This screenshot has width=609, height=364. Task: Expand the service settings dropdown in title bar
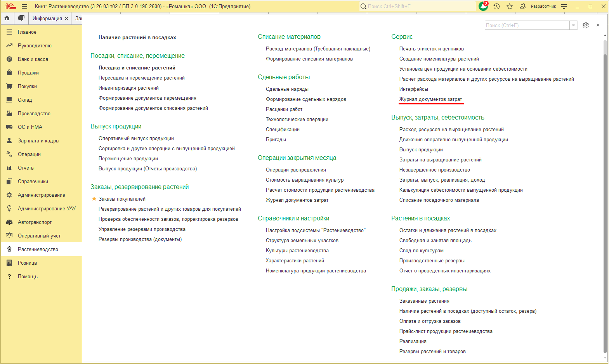tap(564, 7)
